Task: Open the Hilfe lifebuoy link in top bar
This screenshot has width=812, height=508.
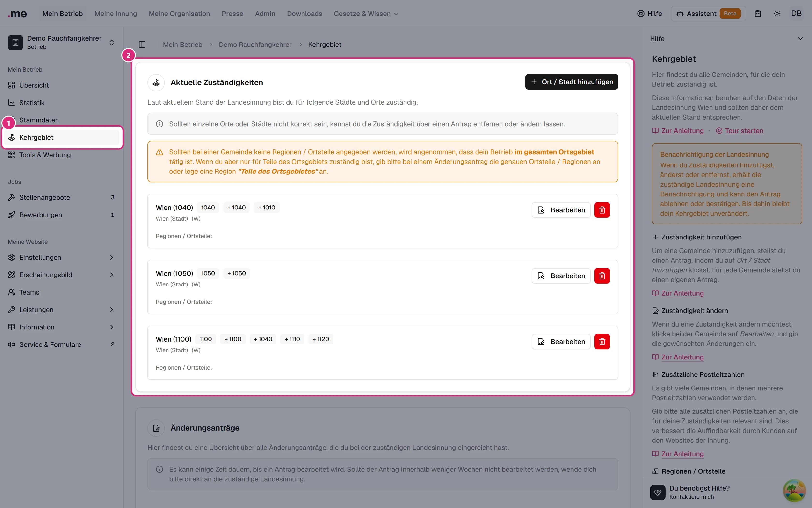Action: [649, 14]
